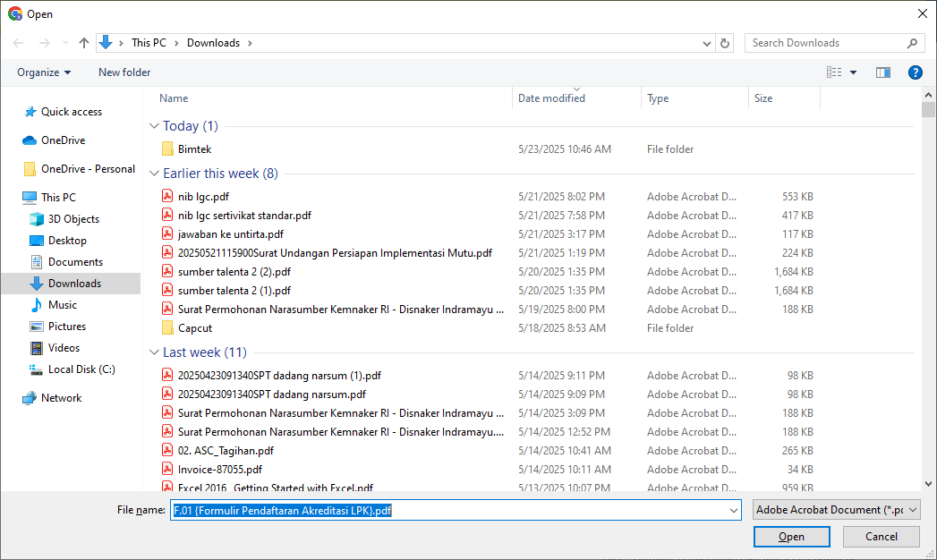This screenshot has height=560, width=937.
Task: Expand the change view options dropdown
Action: coord(853,72)
